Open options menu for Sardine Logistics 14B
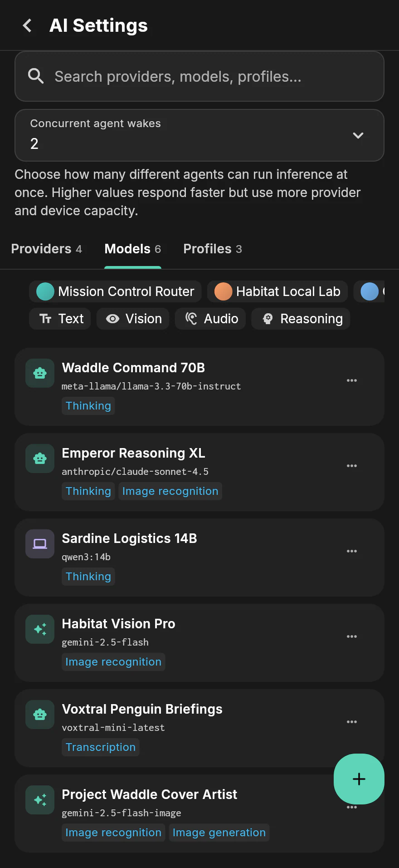Viewport: 399px width, 868px height. (x=352, y=551)
